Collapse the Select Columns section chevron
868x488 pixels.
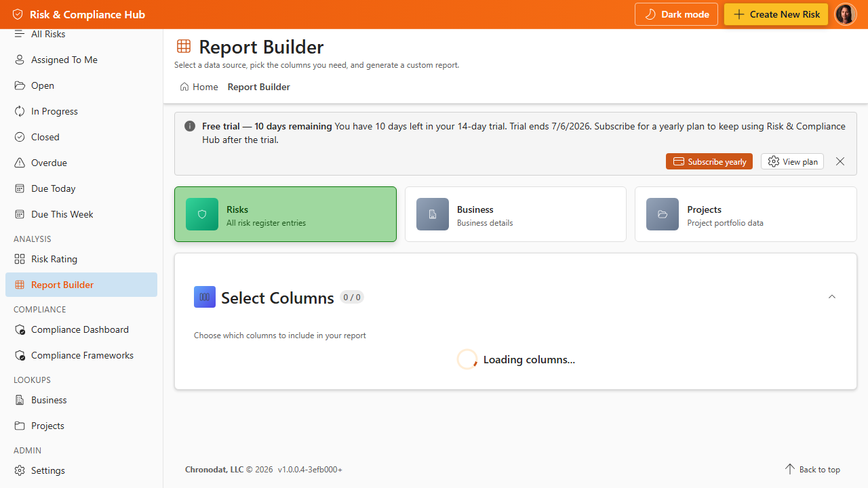point(832,297)
